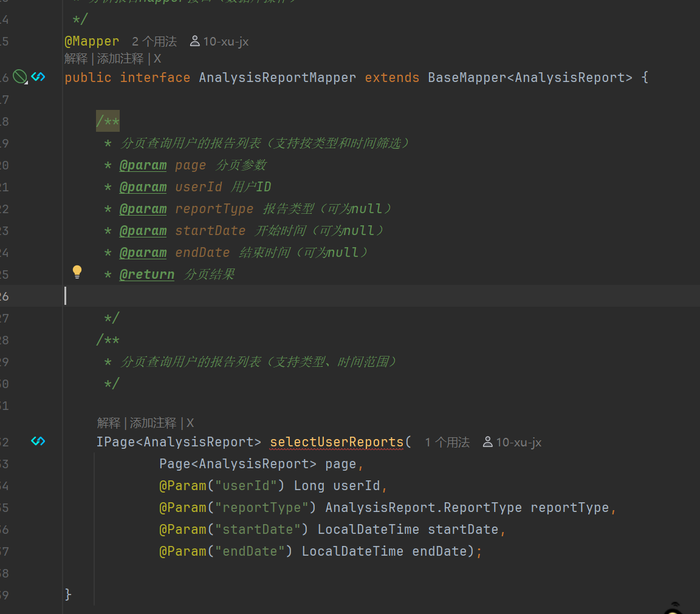The image size is (700, 614).
Task: Click '添加注释' above the interface declaration
Action: [x=120, y=58]
